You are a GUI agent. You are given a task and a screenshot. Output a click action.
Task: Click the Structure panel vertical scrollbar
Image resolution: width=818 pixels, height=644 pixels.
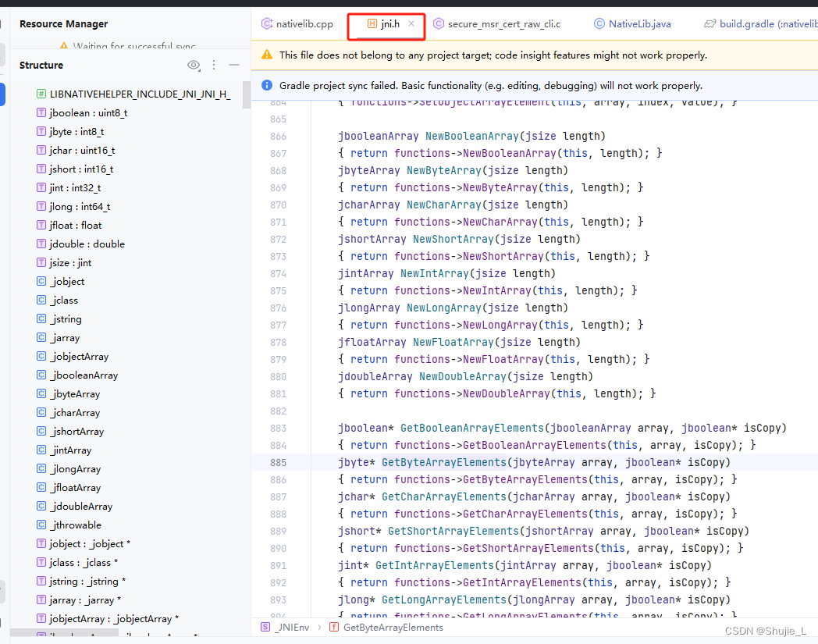point(246,95)
